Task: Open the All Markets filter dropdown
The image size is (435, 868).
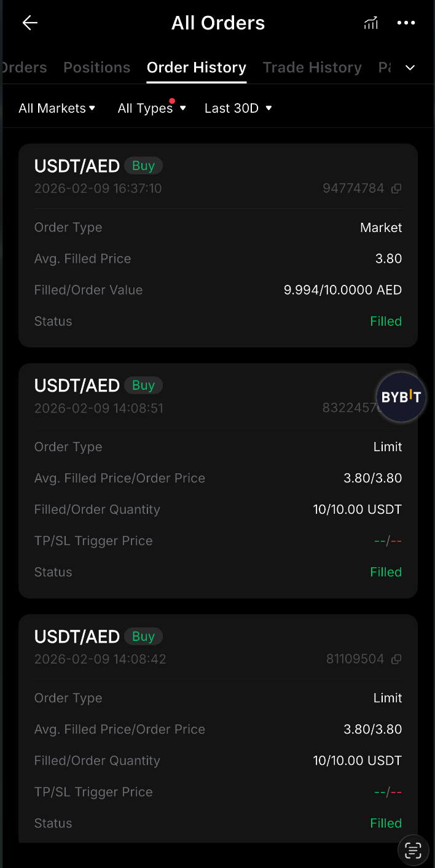Action: coord(57,108)
